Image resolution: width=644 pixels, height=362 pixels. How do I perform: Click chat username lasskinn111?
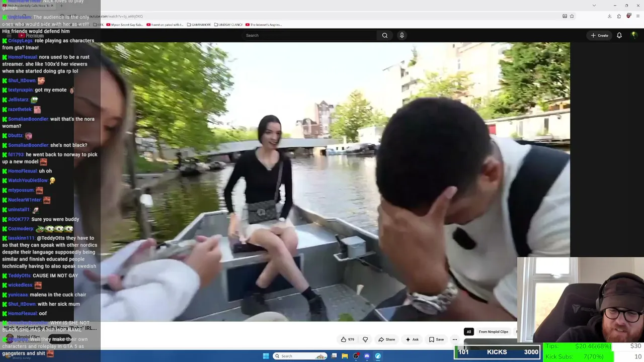pos(21,238)
